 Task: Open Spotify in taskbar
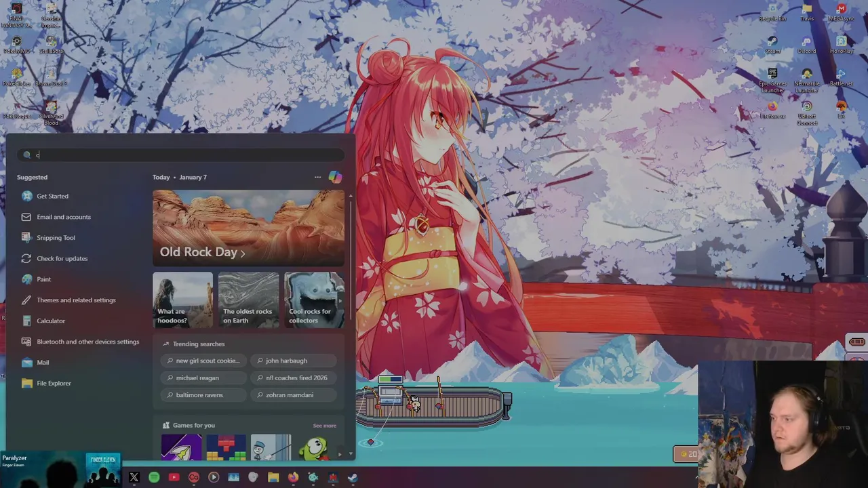pyautogui.click(x=154, y=477)
